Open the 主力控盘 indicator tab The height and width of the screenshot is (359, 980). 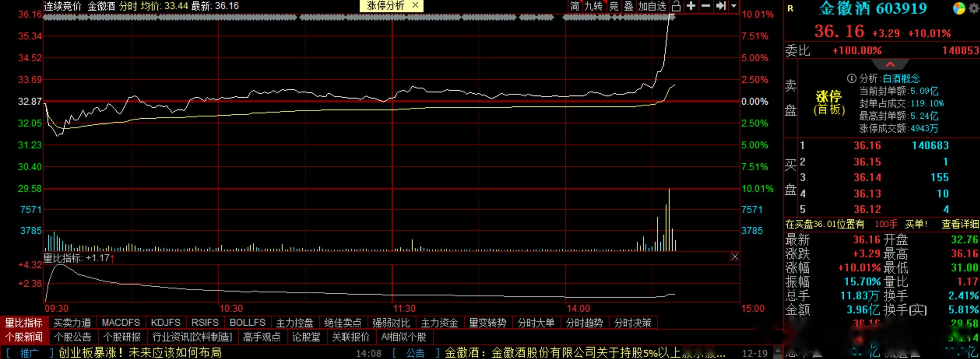(x=294, y=323)
